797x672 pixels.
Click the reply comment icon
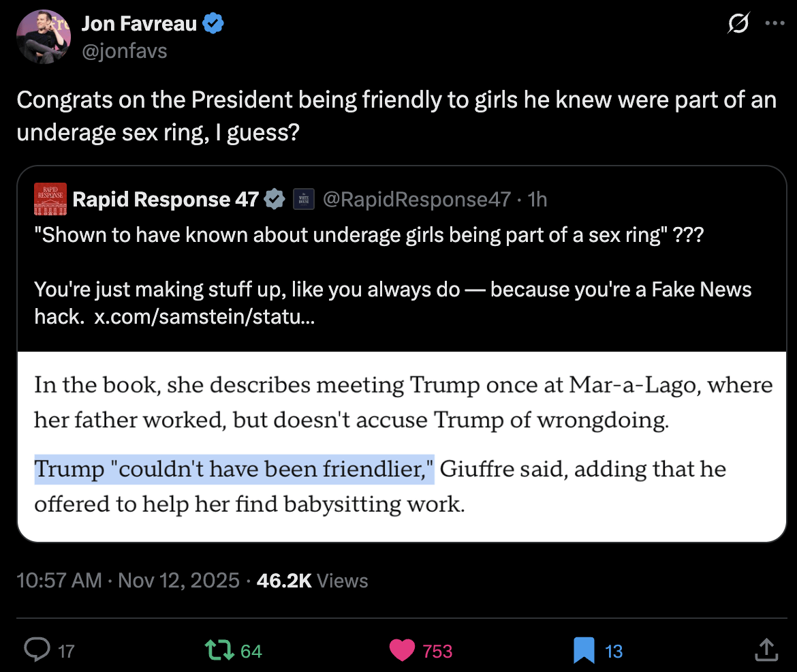coord(35,650)
